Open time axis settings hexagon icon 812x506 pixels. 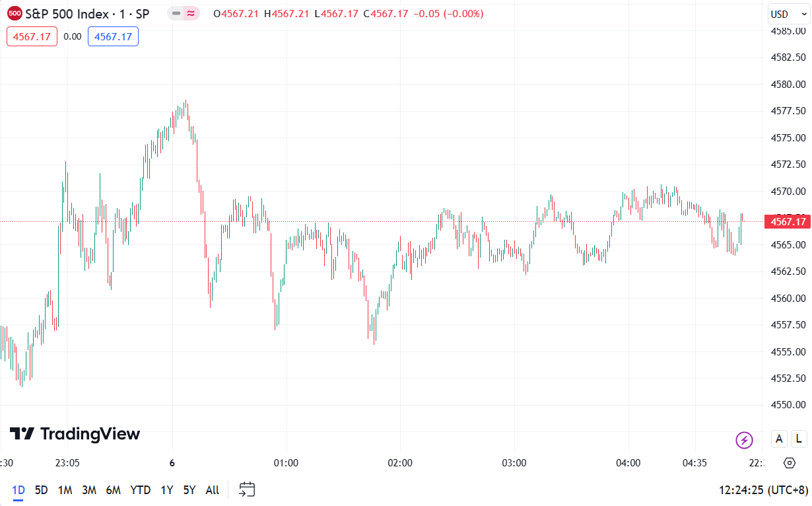[x=789, y=462]
